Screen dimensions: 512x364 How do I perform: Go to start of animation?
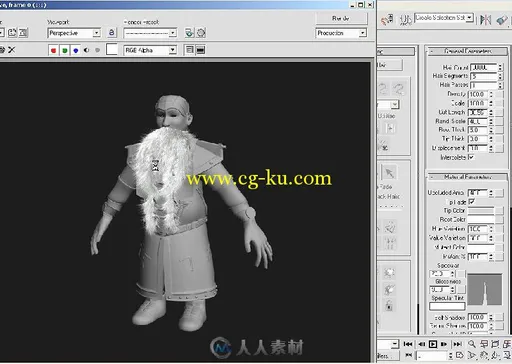(x=408, y=344)
